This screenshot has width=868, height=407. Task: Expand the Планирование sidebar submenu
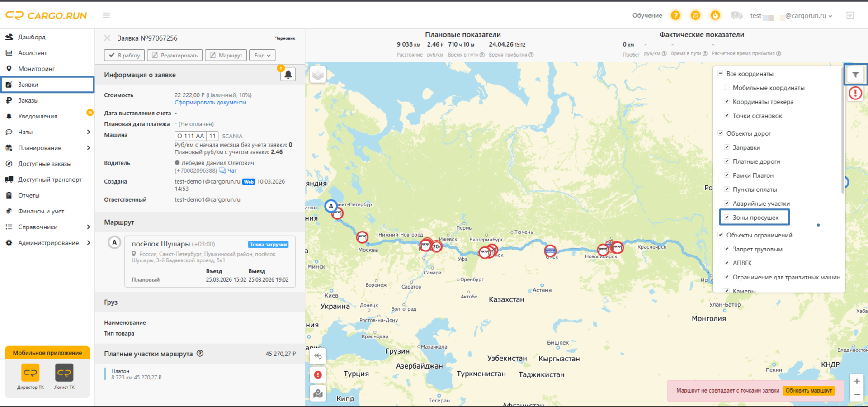click(88, 148)
